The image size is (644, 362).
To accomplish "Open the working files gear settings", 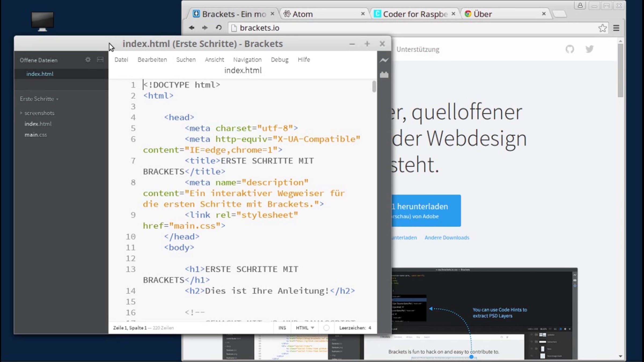I will [x=88, y=60].
